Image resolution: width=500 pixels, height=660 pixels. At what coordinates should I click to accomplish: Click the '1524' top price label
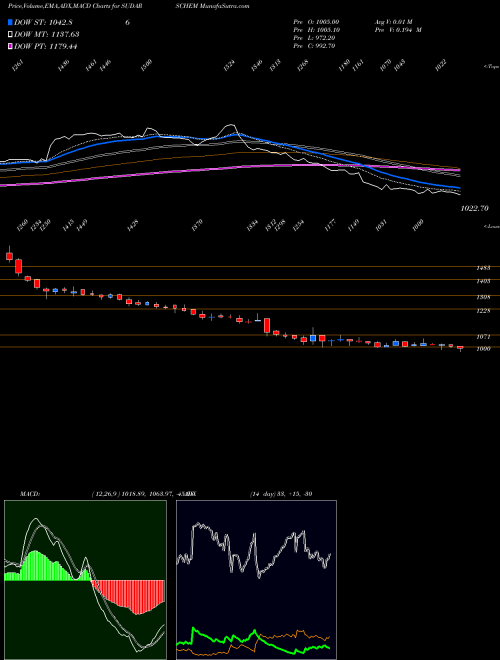coord(229,66)
